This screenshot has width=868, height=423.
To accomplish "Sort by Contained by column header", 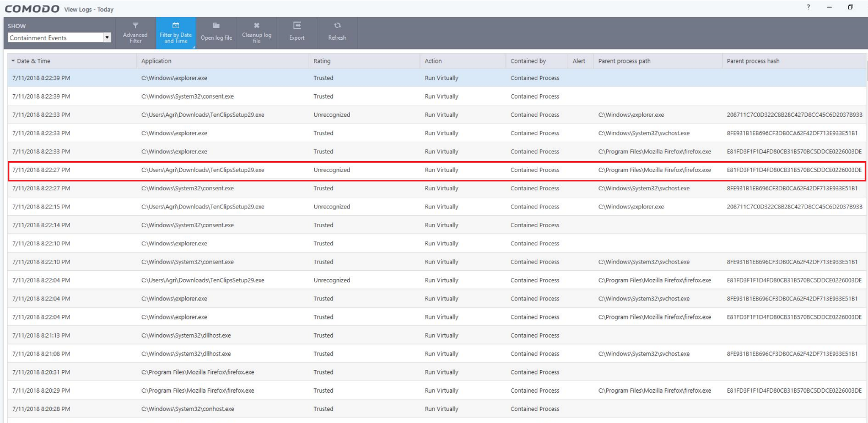I will point(537,61).
